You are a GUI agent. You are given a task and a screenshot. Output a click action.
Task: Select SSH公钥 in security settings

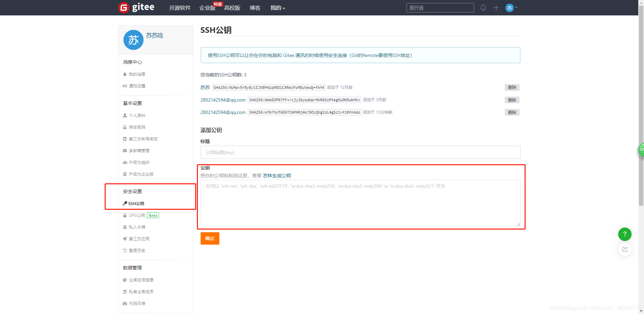click(136, 203)
